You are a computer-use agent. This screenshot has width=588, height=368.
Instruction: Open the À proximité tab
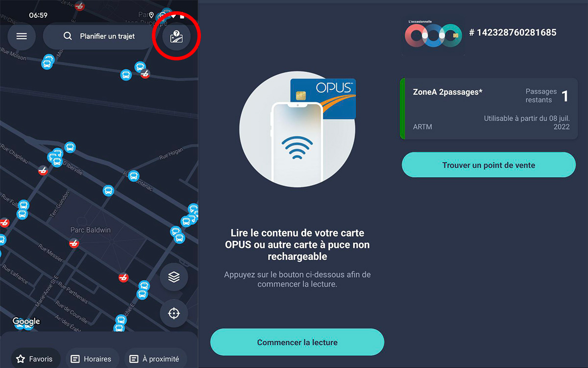(x=155, y=359)
